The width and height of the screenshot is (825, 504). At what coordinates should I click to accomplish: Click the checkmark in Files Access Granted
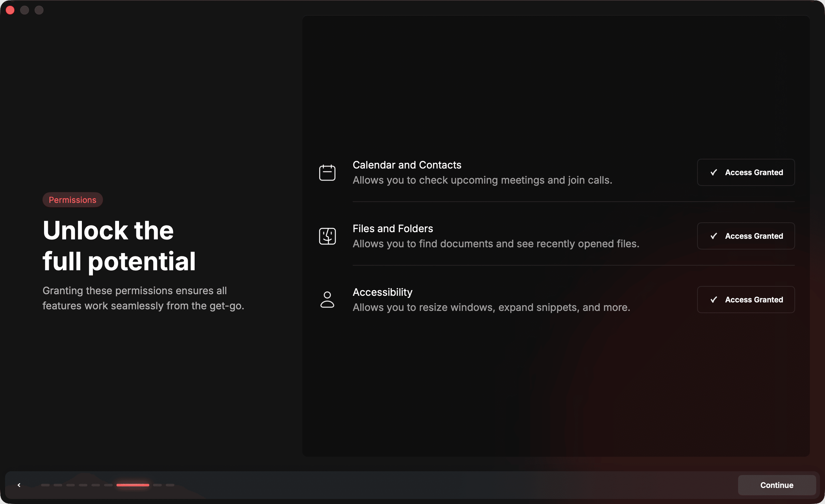(x=714, y=236)
